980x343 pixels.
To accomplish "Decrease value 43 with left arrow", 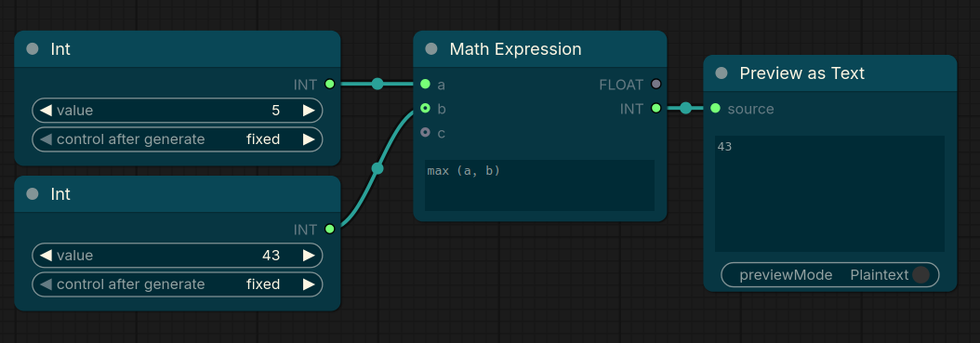I will click(x=46, y=256).
